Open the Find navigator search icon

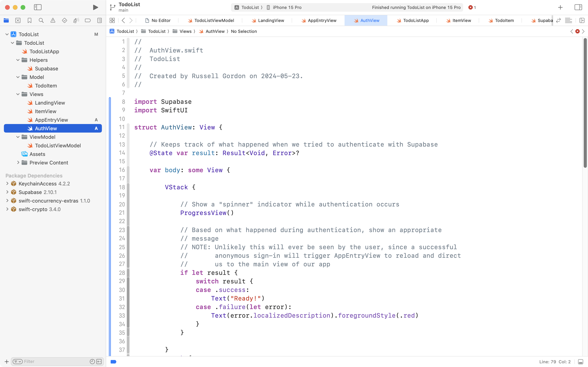41,20
